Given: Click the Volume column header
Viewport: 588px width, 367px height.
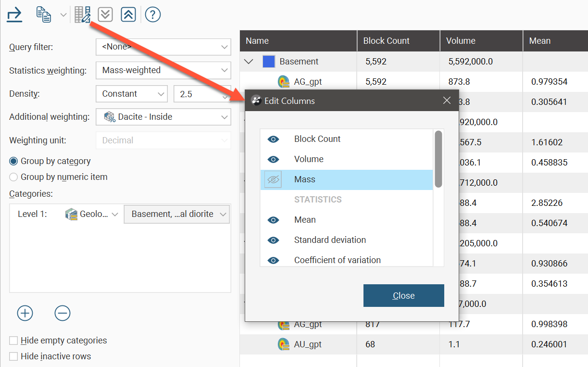Looking at the screenshot, I should [481, 41].
